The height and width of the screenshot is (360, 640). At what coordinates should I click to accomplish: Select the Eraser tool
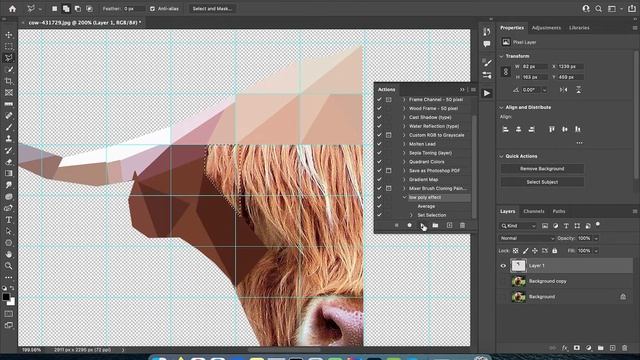[x=9, y=162]
